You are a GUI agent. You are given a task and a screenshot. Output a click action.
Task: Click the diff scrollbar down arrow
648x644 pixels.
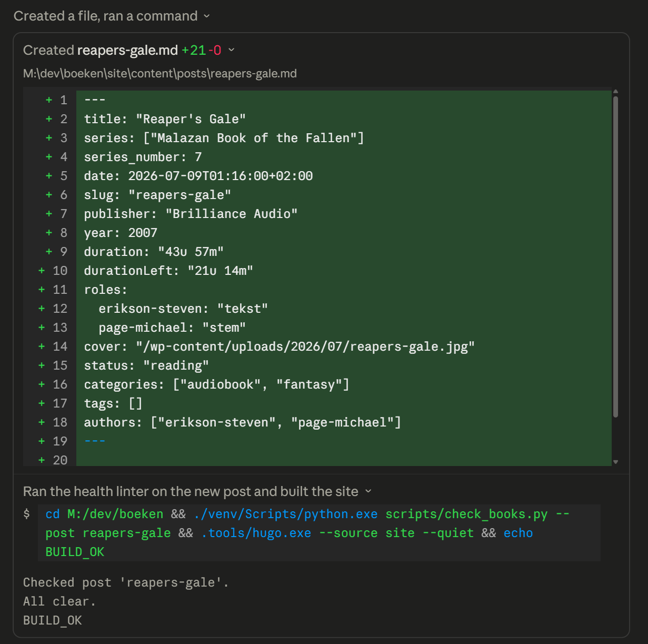(x=615, y=462)
